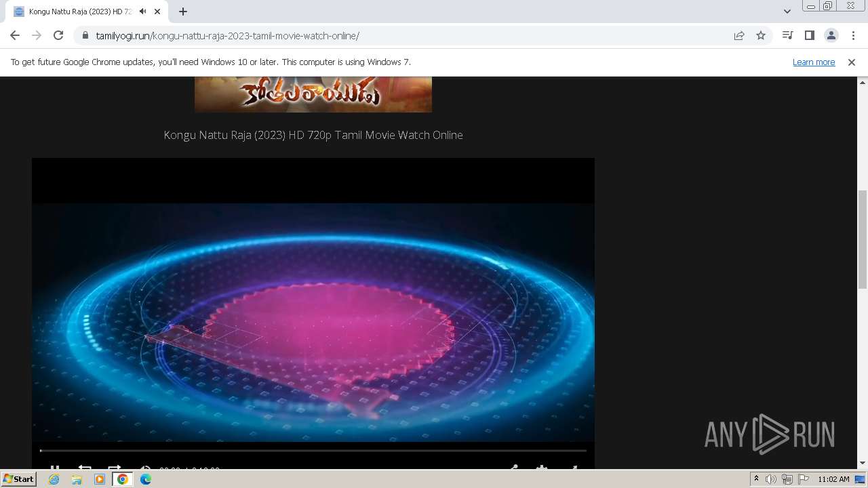Open the Windows Start menu
868x488 pixels.
tap(19, 479)
